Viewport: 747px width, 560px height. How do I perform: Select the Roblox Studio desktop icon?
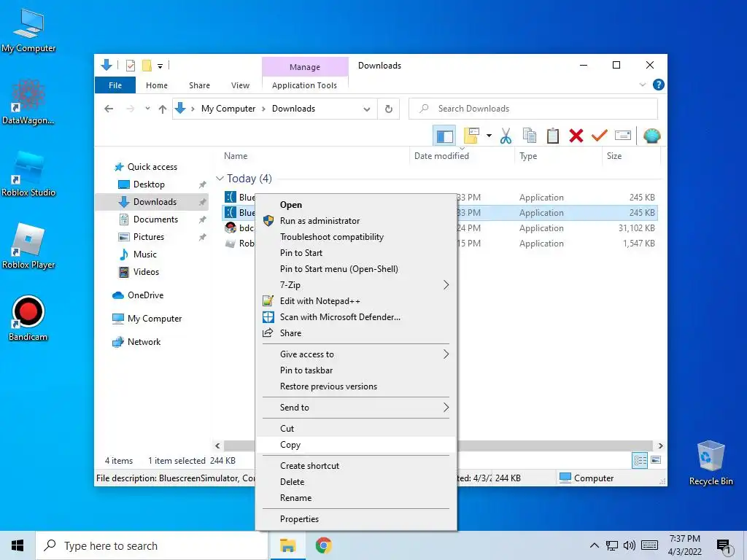pyautogui.click(x=28, y=174)
